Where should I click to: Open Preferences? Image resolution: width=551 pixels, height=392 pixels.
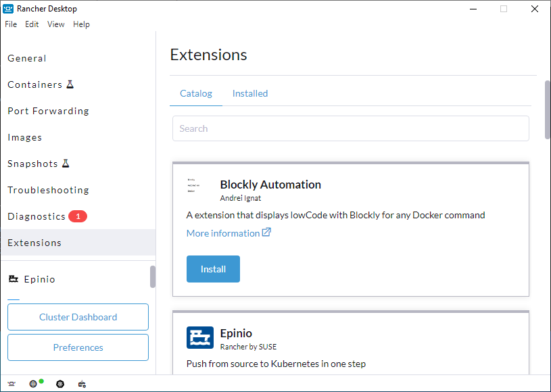click(x=78, y=347)
